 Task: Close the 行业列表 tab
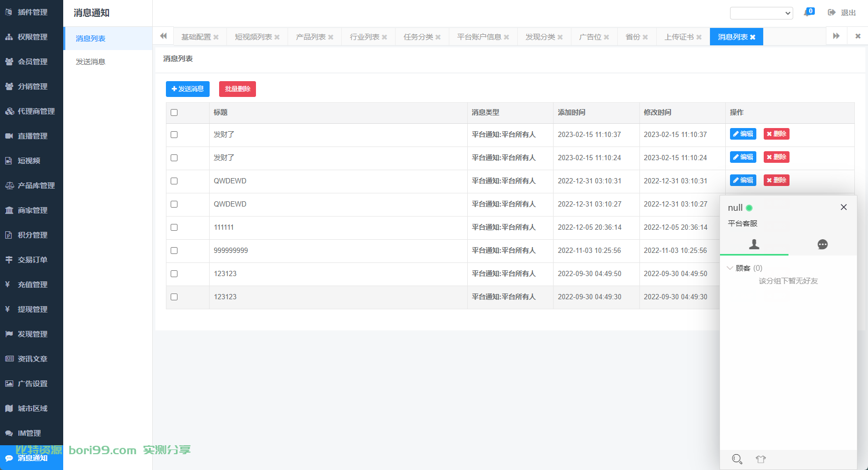coord(384,37)
